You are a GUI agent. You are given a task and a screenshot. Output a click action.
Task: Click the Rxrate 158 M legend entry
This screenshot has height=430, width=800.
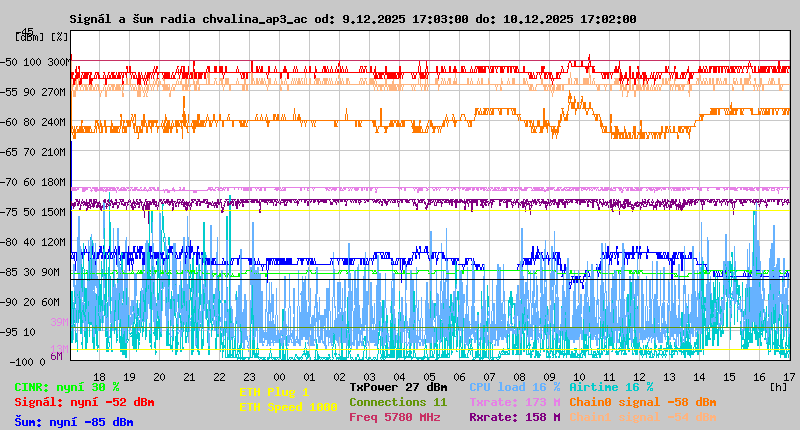(514, 417)
